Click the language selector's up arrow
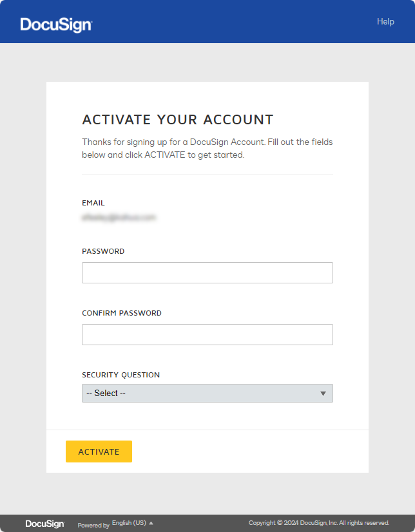Viewport: 415px width, 532px height. click(151, 523)
